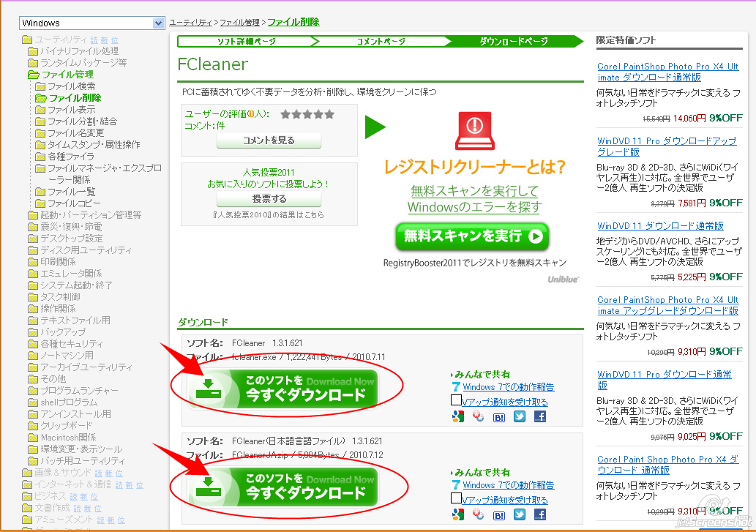Click Windows 7 logo icon for FCleaner 1.3.1.621

456,386
